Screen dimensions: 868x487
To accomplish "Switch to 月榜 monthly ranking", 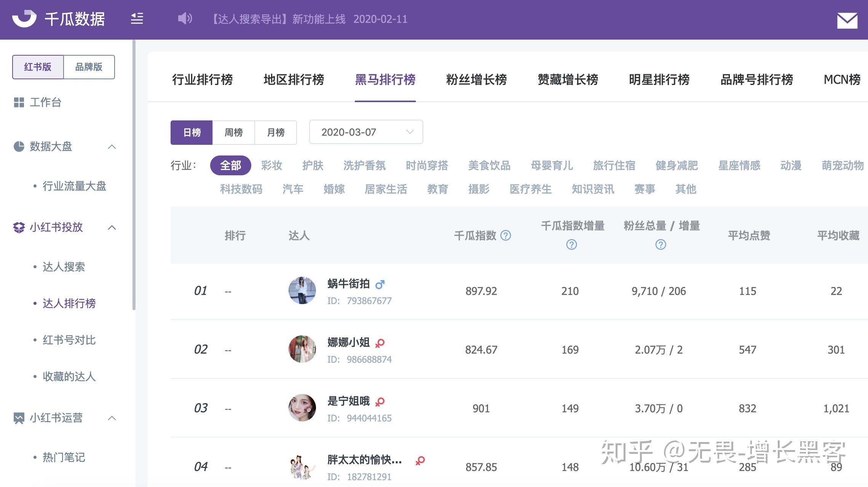I will (x=276, y=132).
